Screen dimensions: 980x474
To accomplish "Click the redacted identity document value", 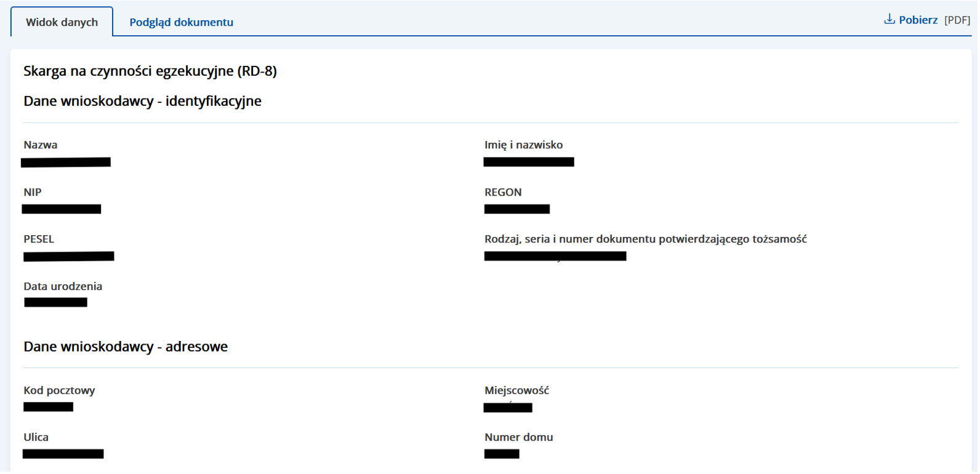I will pyautogui.click(x=555, y=256).
